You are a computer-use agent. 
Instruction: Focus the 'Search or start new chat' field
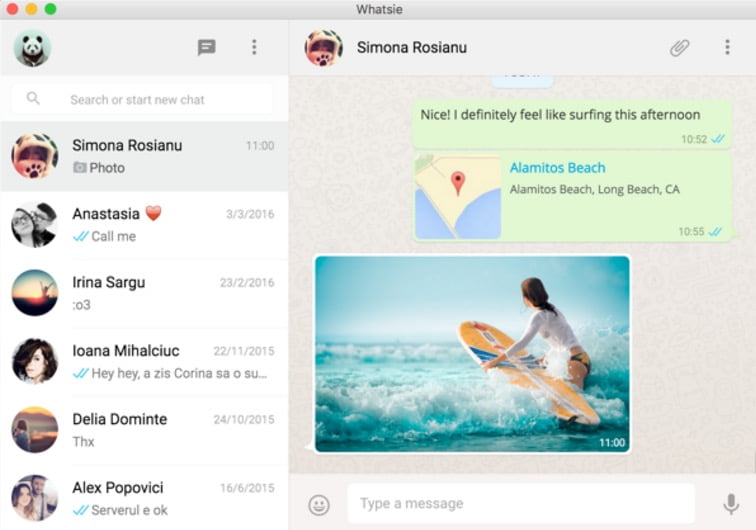(160, 99)
